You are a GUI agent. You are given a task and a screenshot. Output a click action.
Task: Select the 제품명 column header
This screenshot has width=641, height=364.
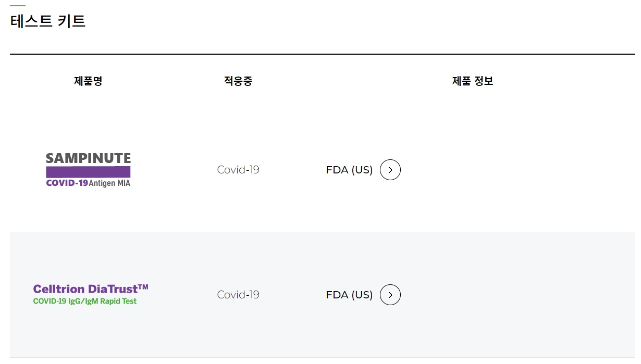tap(88, 81)
